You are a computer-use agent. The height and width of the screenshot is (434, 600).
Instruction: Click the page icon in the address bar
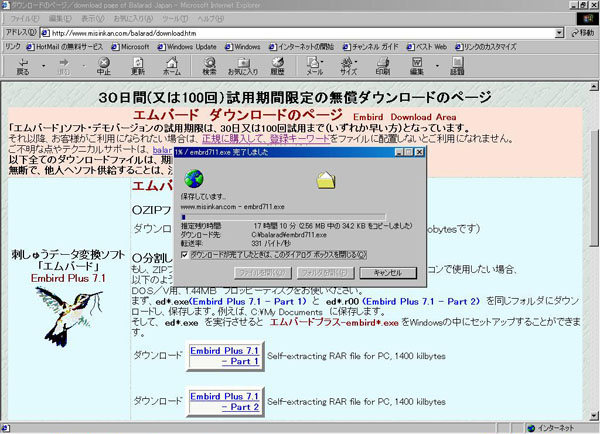(x=45, y=33)
